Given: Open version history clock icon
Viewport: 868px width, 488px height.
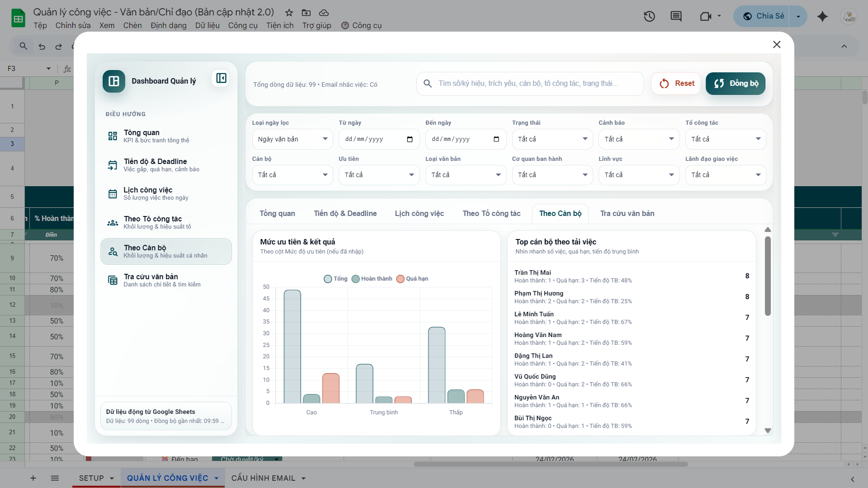Looking at the screenshot, I should tap(649, 17).
